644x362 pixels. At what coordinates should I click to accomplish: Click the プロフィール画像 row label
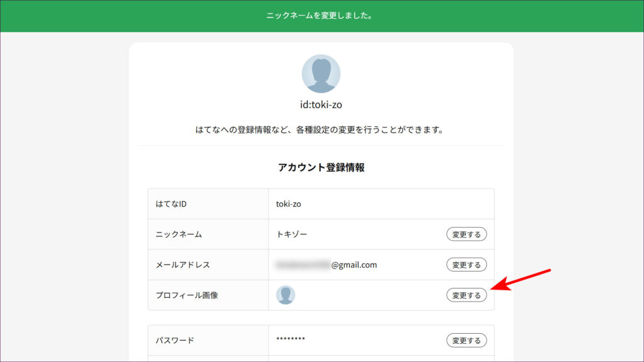tap(187, 295)
